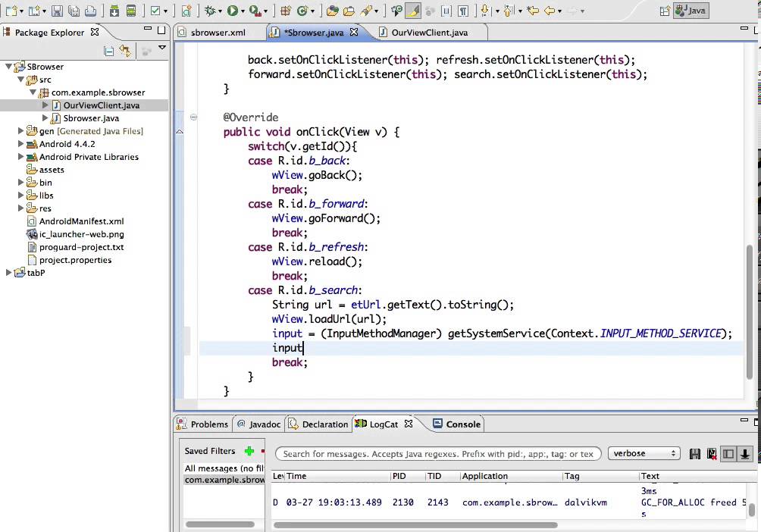Toggle Block Selection Mode icon
The height and width of the screenshot is (532, 761).
tap(446, 11)
